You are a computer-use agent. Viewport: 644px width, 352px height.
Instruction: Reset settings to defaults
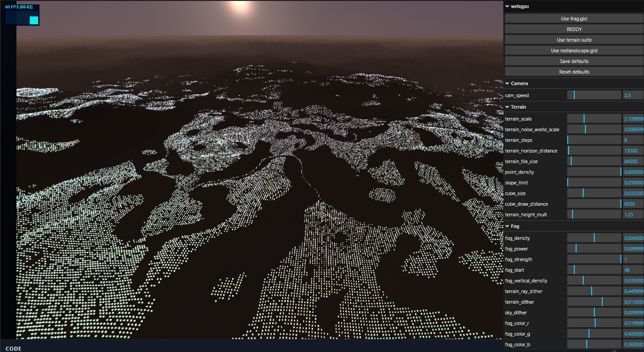(574, 71)
